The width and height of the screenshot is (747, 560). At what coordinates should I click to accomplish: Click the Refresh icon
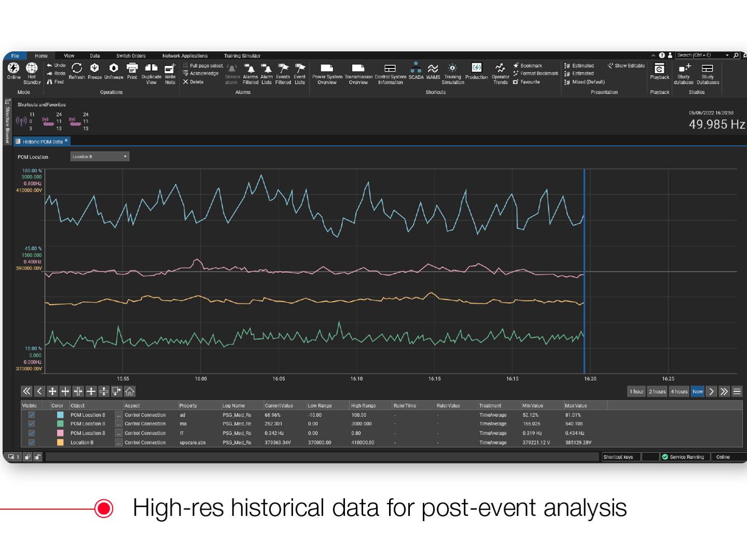point(77,68)
